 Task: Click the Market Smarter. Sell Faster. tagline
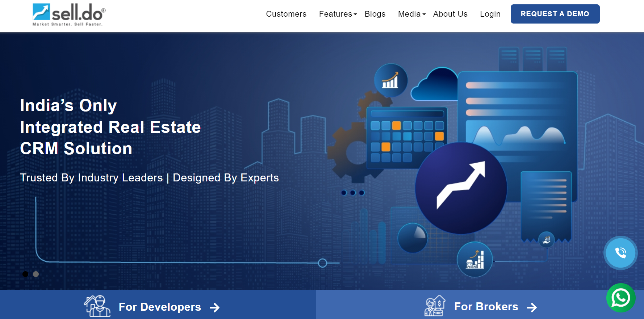(x=67, y=24)
